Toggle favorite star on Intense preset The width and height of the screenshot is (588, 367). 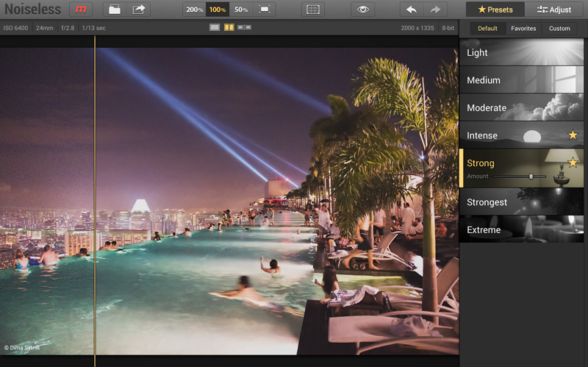coord(573,135)
